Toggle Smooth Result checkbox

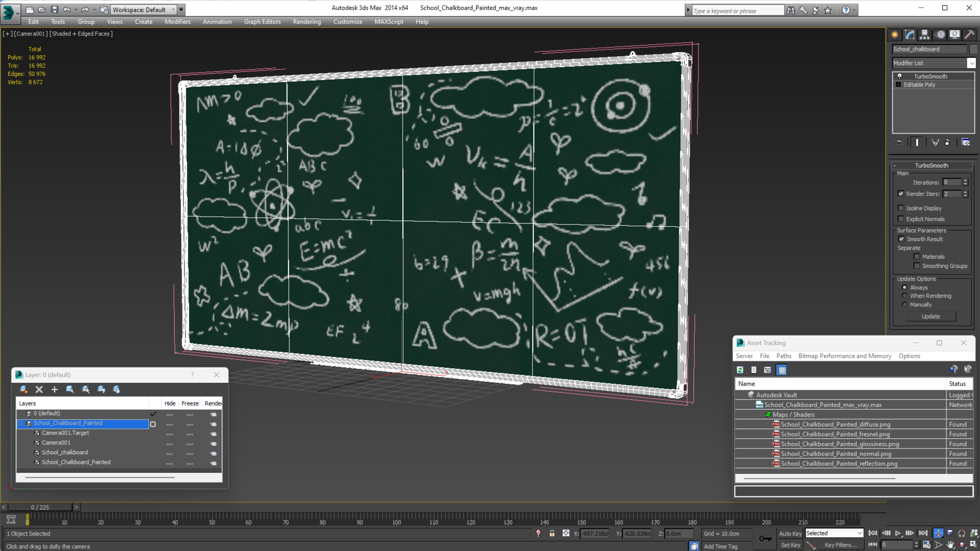901,239
